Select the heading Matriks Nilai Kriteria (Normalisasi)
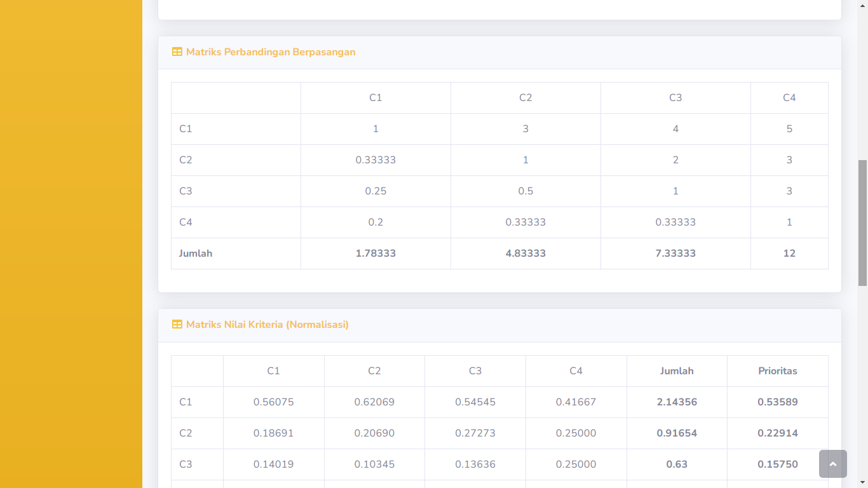Image resolution: width=868 pixels, height=488 pixels. pos(268,325)
